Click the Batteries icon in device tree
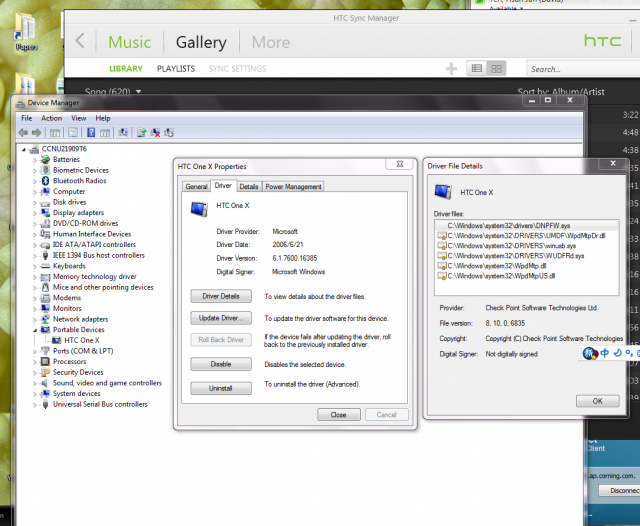The height and width of the screenshot is (526, 640). pyautogui.click(x=46, y=160)
